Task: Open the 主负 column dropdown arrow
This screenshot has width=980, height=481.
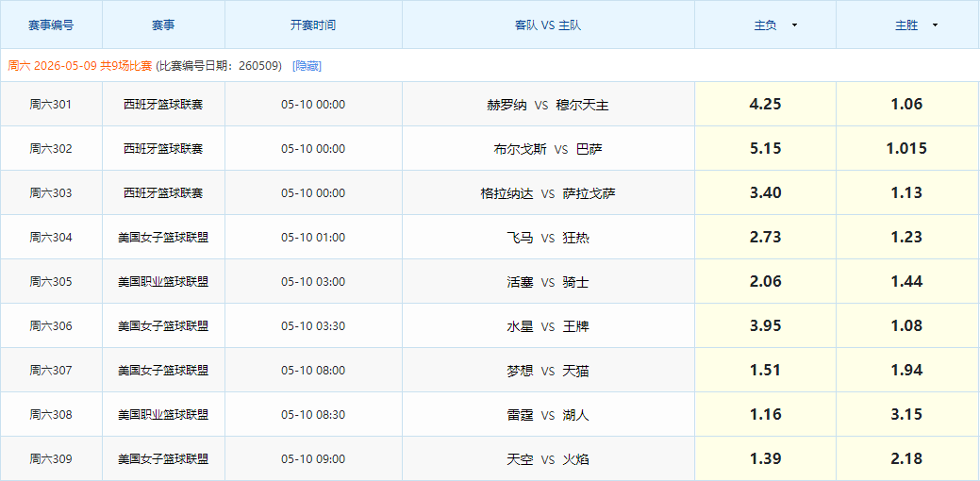Action: (x=794, y=25)
